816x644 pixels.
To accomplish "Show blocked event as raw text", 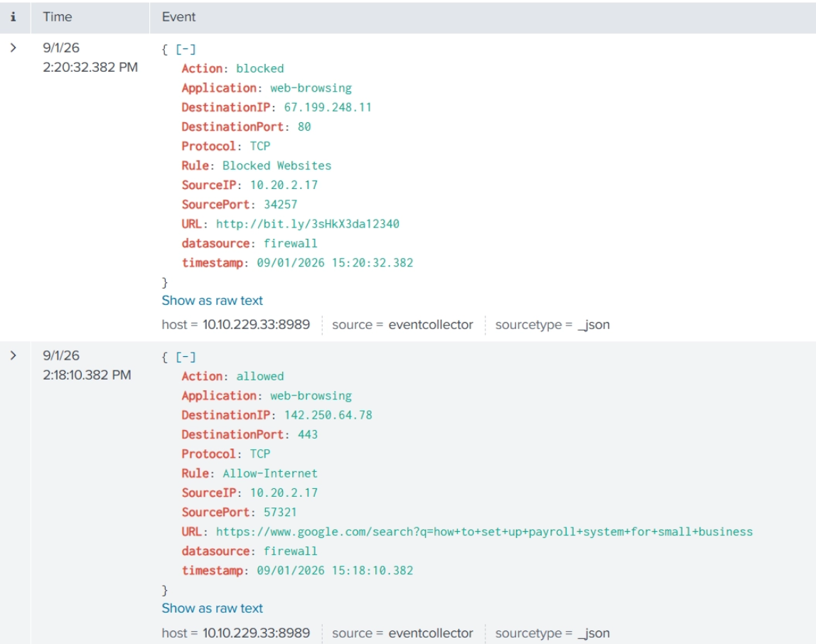I will click(213, 301).
